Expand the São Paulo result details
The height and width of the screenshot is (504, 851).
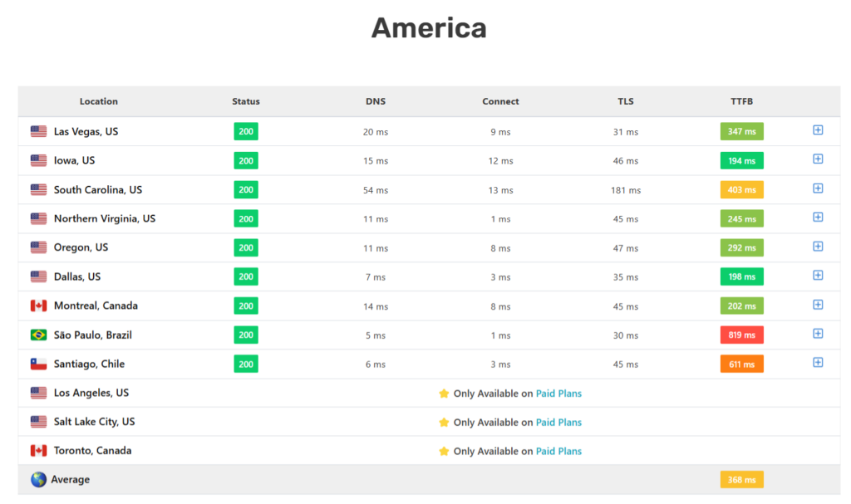[818, 334]
